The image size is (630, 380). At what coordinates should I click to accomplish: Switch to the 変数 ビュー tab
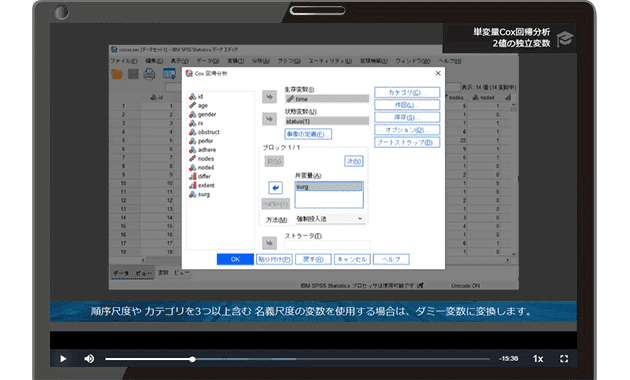[x=173, y=272]
